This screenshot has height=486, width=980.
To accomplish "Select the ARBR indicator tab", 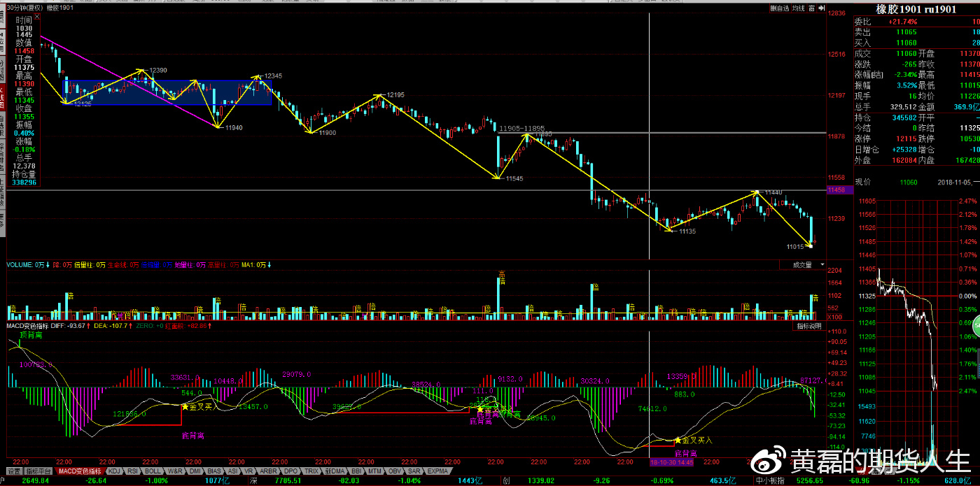I will click(x=269, y=471).
